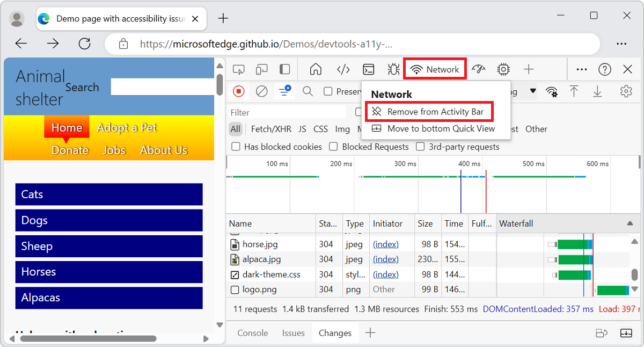Image resolution: width=644 pixels, height=347 pixels.
Task: Import a HAR file
Action: pyautogui.click(x=574, y=91)
